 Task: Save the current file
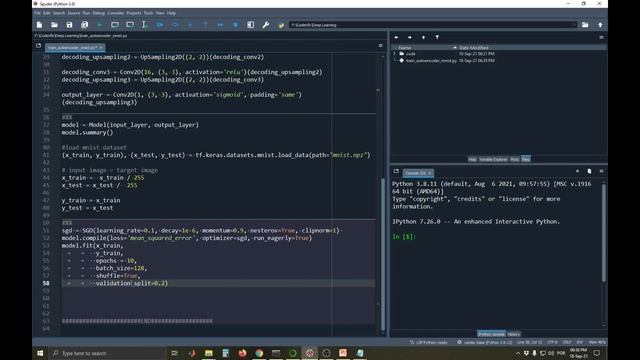click(x=69, y=25)
